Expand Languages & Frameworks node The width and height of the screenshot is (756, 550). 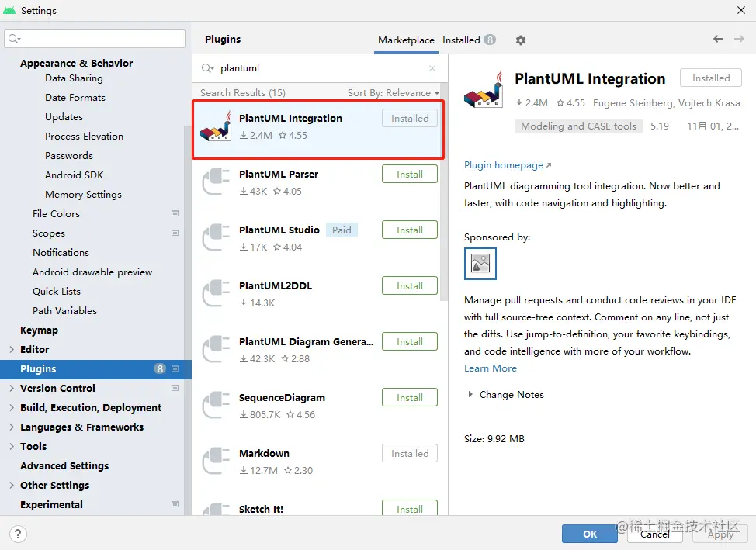click(x=12, y=427)
